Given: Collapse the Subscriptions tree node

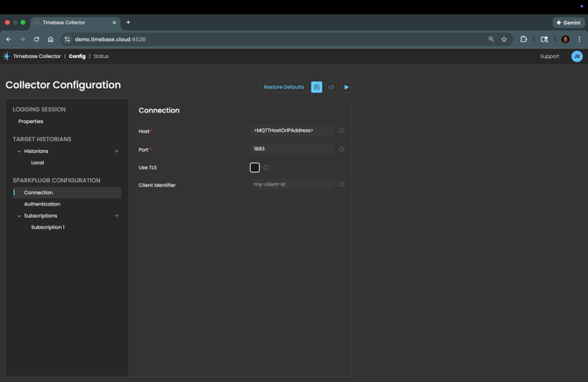Looking at the screenshot, I should [19, 216].
